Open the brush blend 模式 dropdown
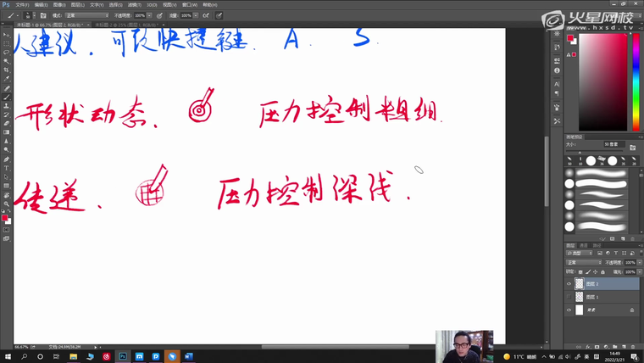644x363 pixels. (x=86, y=15)
